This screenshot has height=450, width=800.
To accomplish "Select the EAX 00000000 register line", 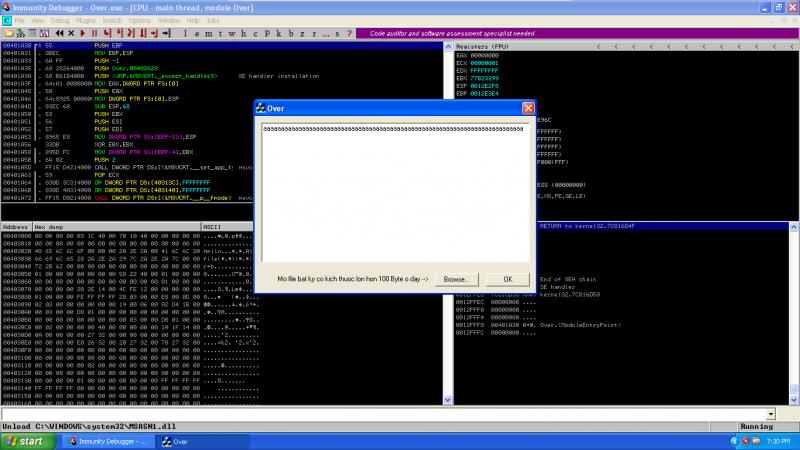I will point(478,56).
